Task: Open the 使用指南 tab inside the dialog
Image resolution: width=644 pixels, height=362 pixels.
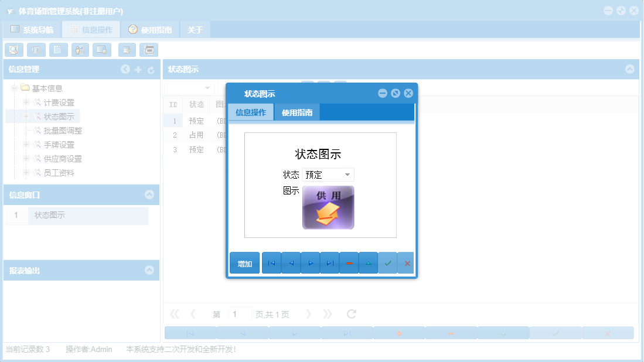Action: (x=297, y=112)
